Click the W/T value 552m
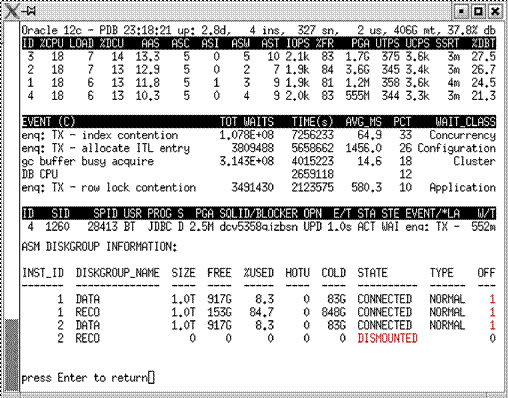Screen dimensions: 508x398 point(483,227)
